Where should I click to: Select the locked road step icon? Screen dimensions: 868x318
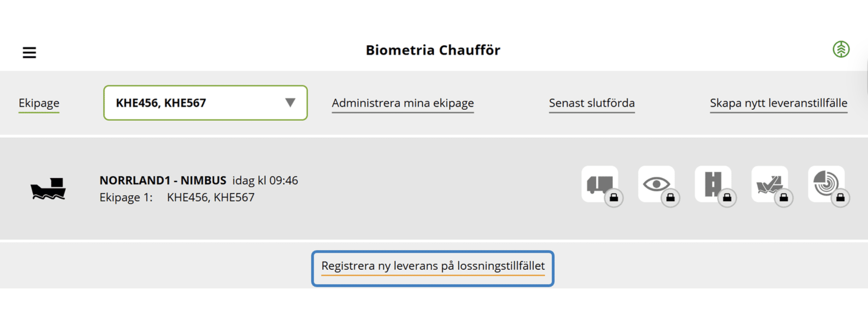tap(712, 183)
